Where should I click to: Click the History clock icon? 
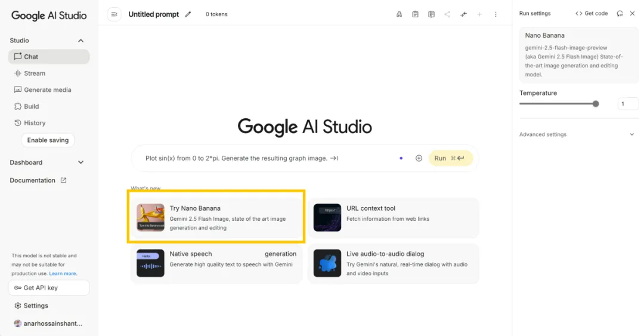pos(18,123)
